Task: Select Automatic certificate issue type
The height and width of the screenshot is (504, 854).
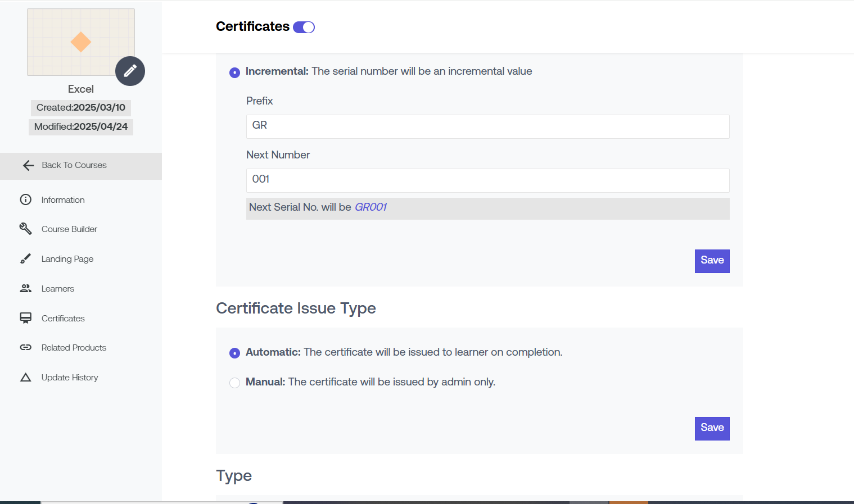Action: point(235,353)
